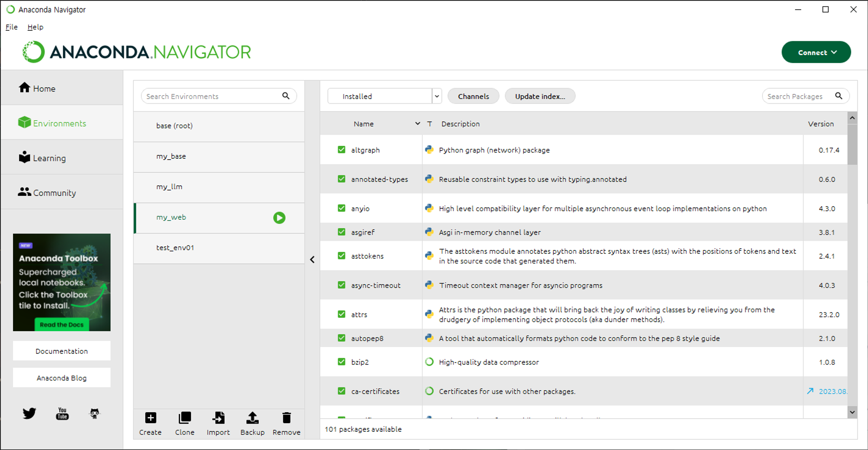Open the Anaconda Blog link button
Image resolution: width=868 pixels, height=450 pixels.
click(62, 378)
